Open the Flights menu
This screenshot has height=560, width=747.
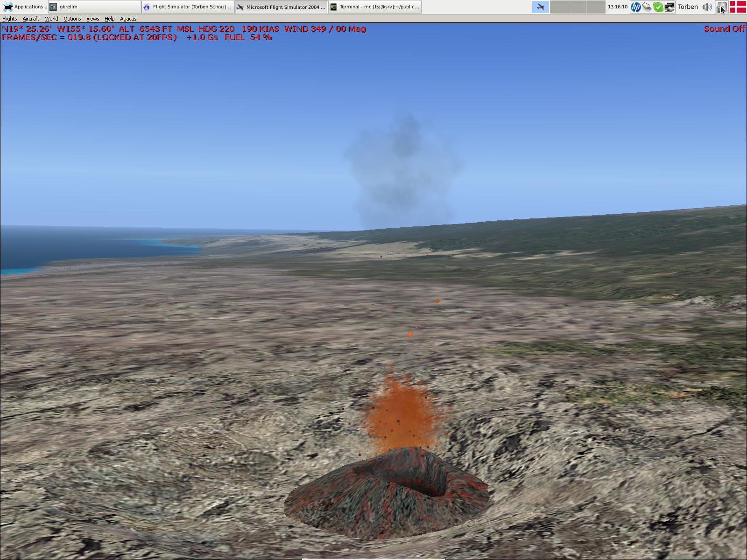coord(9,19)
